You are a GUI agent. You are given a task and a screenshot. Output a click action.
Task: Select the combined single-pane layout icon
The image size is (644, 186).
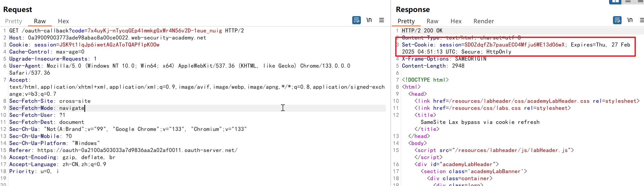coord(640,2)
